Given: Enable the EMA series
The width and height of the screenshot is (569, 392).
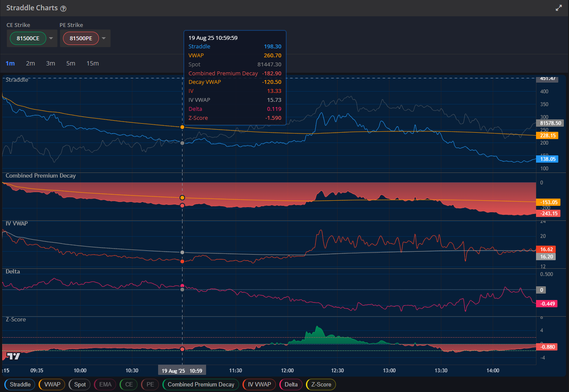Looking at the screenshot, I should click(x=105, y=384).
